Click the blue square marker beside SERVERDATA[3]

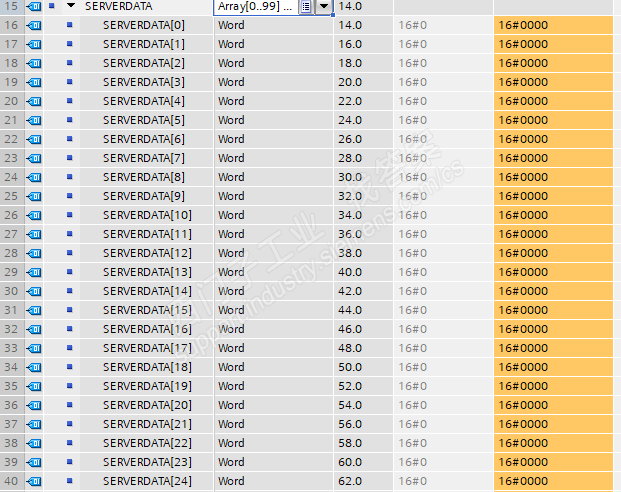point(70,82)
